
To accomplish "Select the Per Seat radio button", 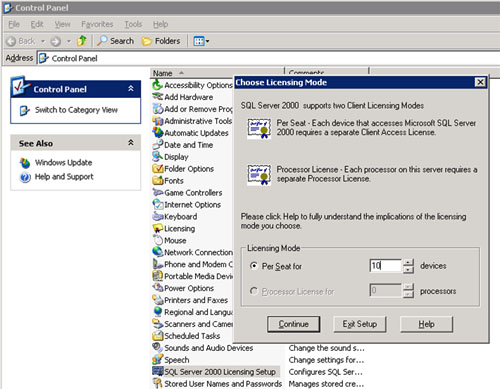I will click(x=254, y=266).
